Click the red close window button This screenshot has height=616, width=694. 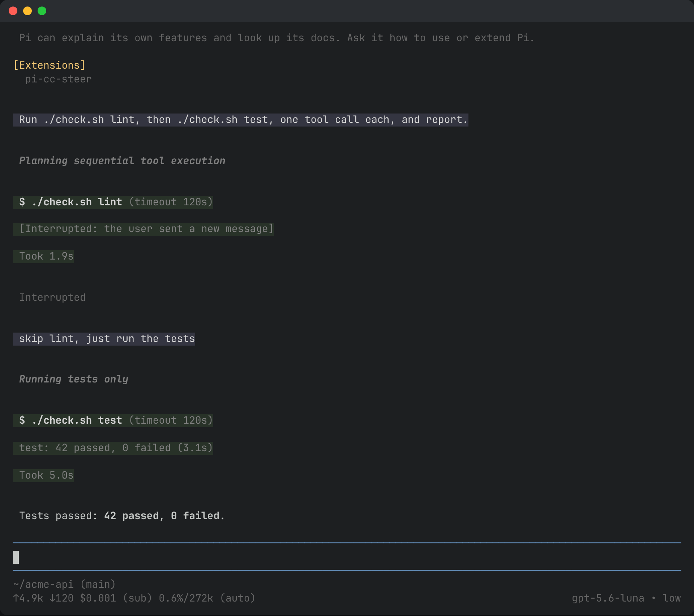click(x=13, y=11)
